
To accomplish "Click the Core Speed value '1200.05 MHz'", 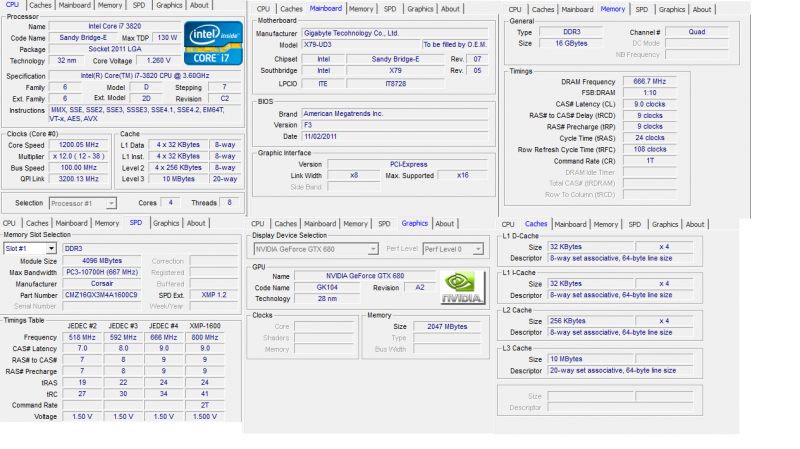I will [x=79, y=145].
